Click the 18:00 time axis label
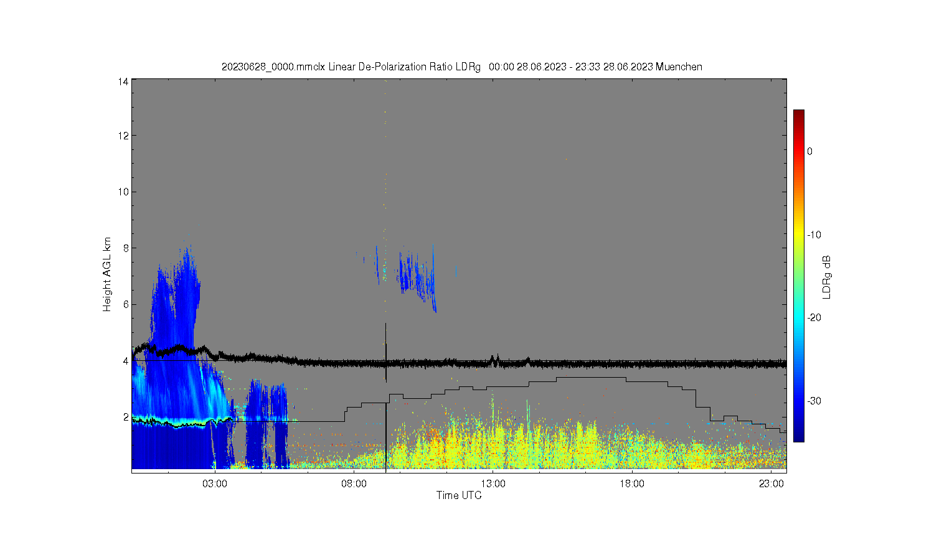This screenshot has width=934, height=560. tap(632, 483)
